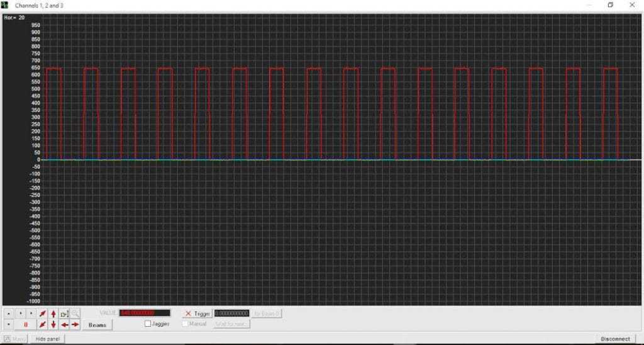The width and height of the screenshot is (644, 345).
Task: Toggle the Manual checkbox
Action: [x=186, y=324]
